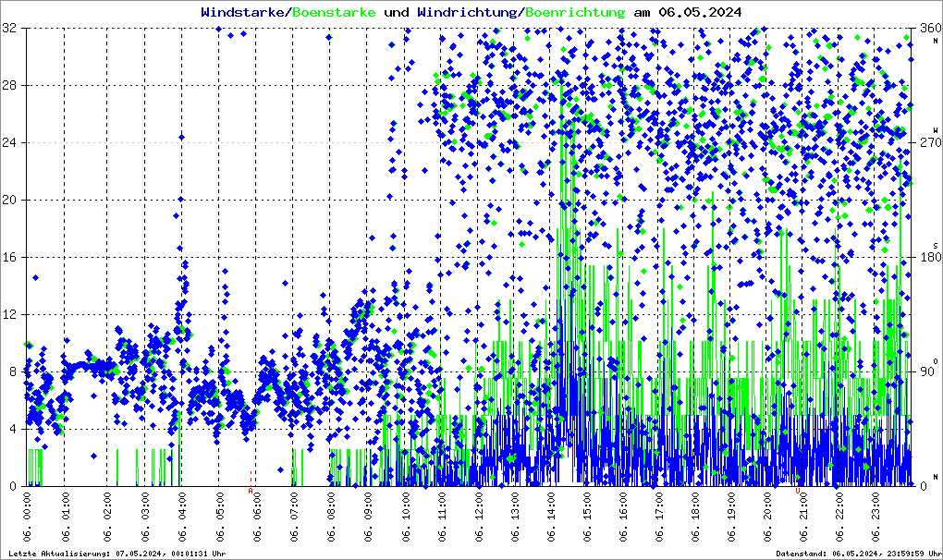Screen dimensions: 943x560
Task: Click direction axis value 0 degrees
Action: coord(924,486)
